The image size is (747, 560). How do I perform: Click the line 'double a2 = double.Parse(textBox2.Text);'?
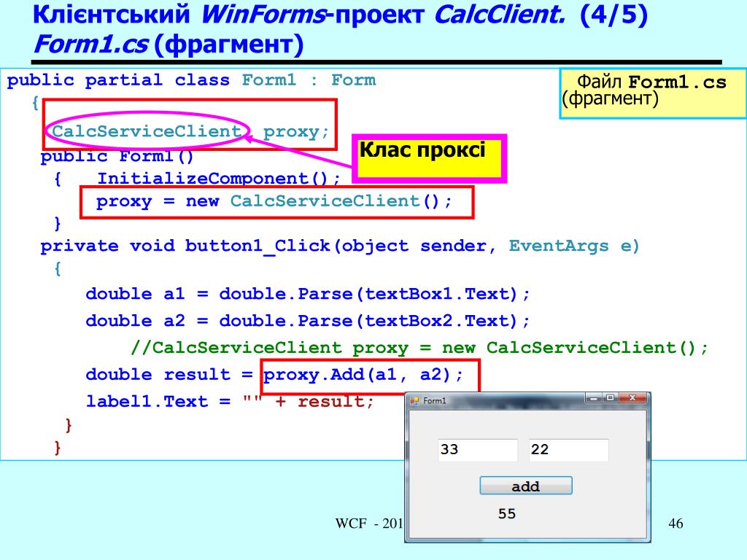tap(308, 321)
